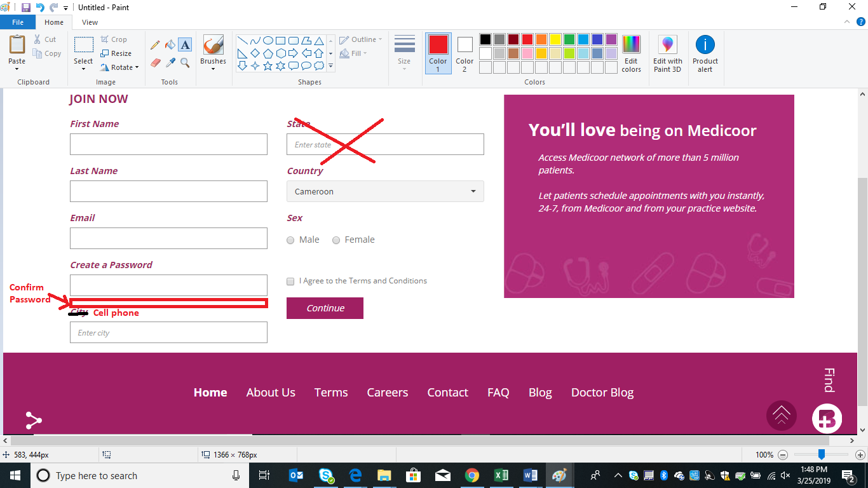Image resolution: width=868 pixels, height=488 pixels.
Task: Select Color 1 foreground button
Action: pyautogui.click(x=438, y=53)
